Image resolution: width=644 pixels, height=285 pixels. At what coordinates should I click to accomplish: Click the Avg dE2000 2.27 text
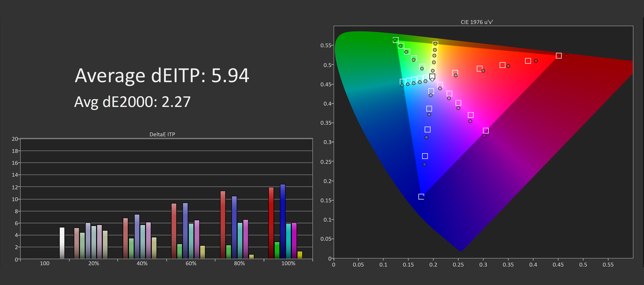click(x=132, y=102)
